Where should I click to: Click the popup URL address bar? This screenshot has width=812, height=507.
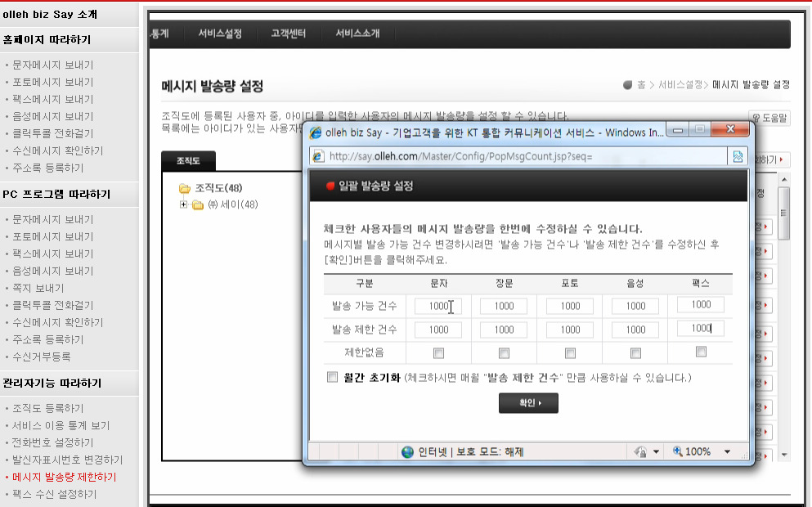coord(518,156)
